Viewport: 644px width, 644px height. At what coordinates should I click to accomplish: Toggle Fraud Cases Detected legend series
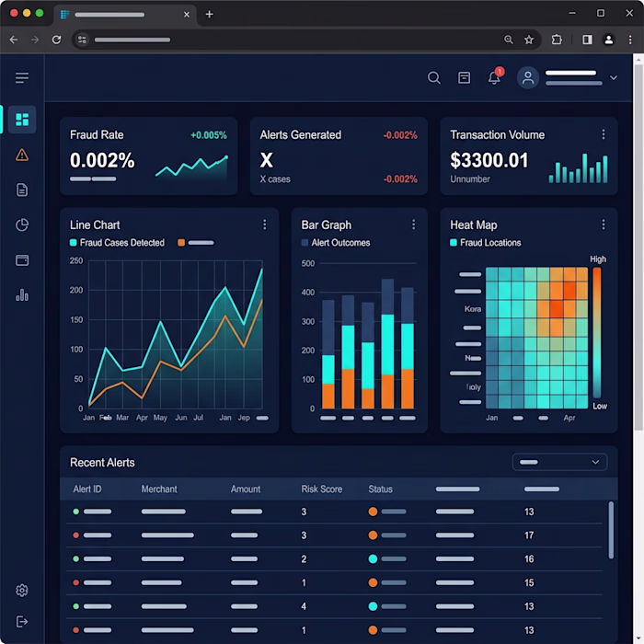(x=117, y=243)
